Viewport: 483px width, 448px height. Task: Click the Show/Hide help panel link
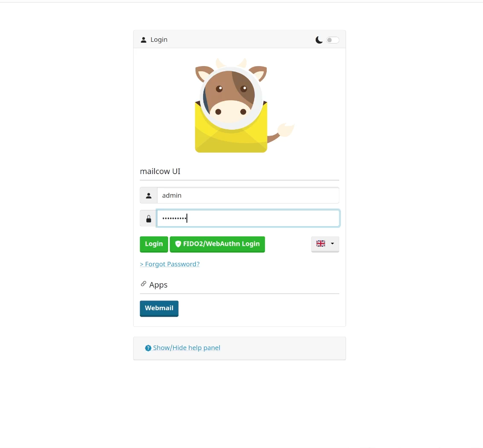click(x=186, y=348)
